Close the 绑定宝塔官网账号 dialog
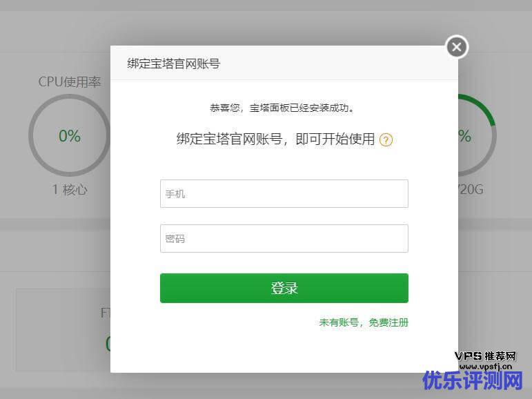Viewport: 532px width, 399px height. (457, 47)
